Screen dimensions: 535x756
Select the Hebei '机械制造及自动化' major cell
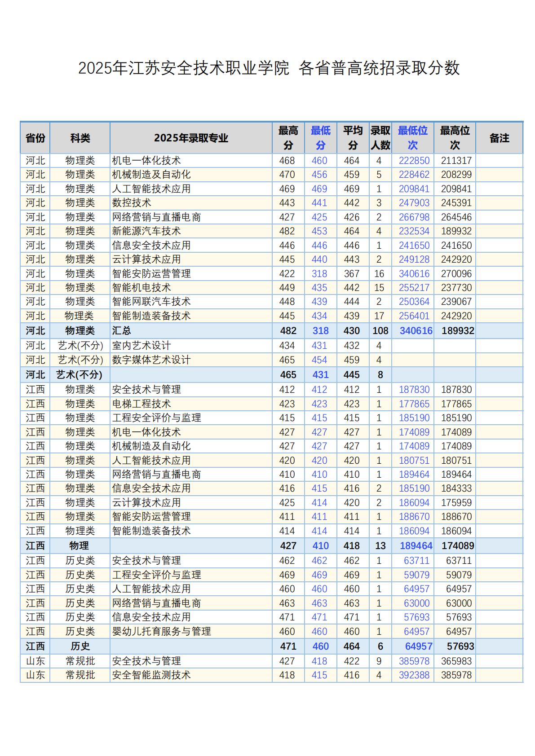coord(191,175)
